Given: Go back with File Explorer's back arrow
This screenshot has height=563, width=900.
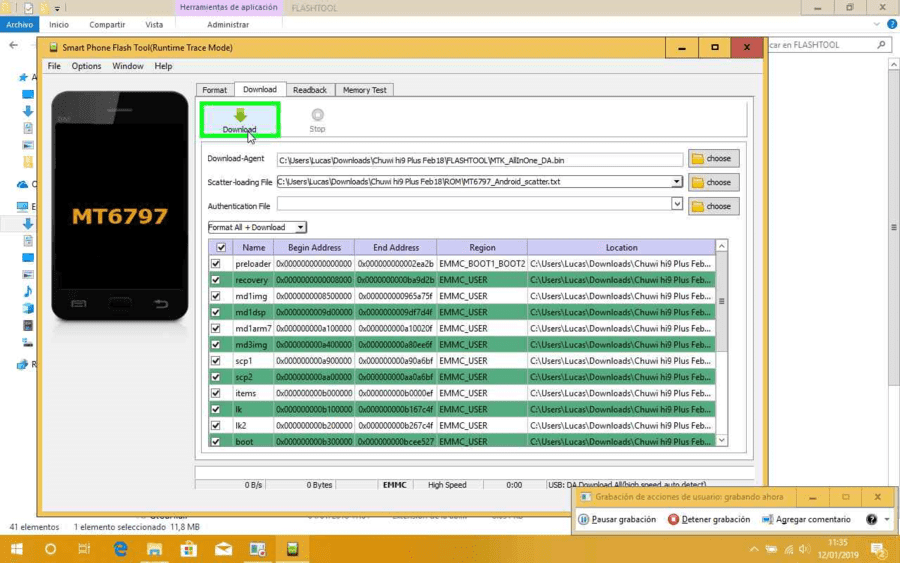Looking at the screenshot, I should pos(14,45).
